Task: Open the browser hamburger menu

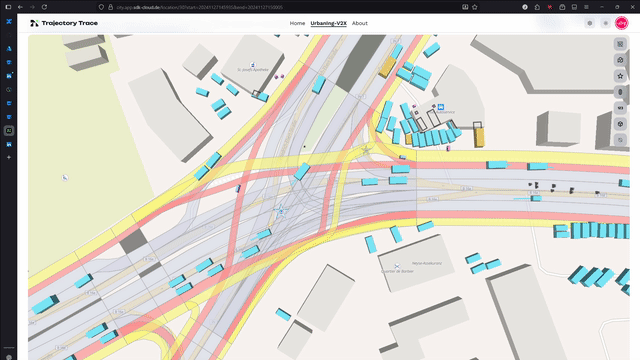Action: tap(586, 7)
